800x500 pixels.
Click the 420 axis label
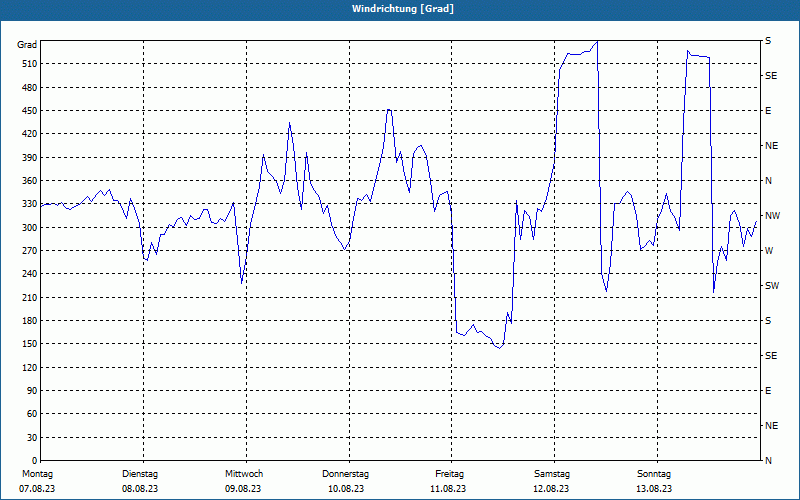29,134
